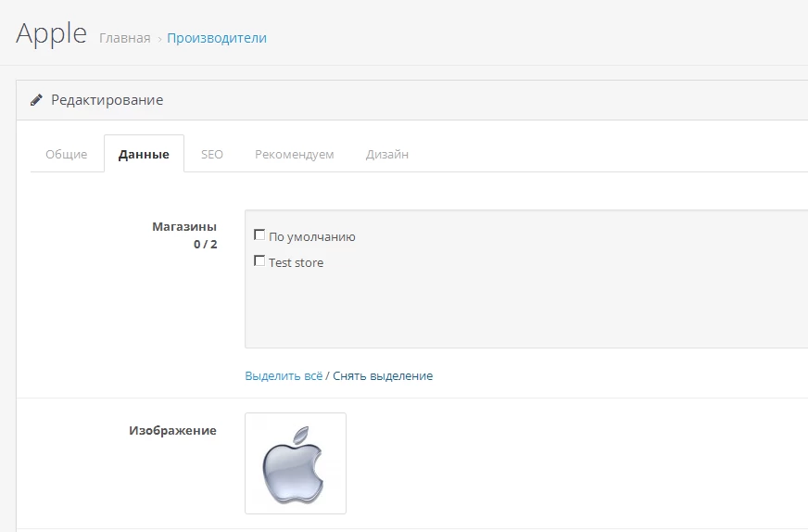Open the Общие tab
808x532 pixels.
coord(67,154)
